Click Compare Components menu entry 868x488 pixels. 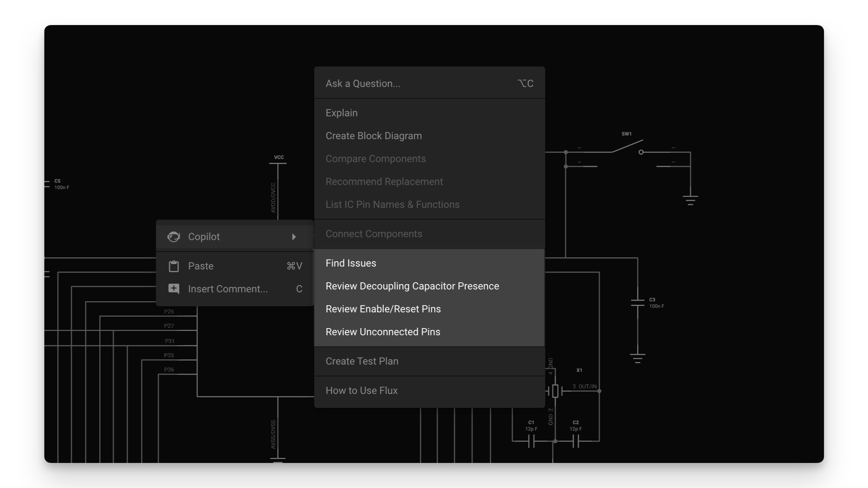376,158
